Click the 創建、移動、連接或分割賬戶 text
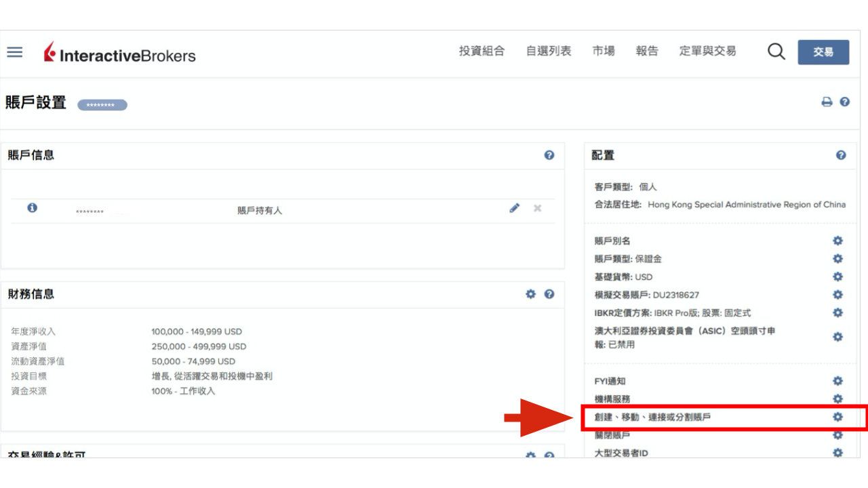Viewport: 868px width, 488px height. click(652, 418)
